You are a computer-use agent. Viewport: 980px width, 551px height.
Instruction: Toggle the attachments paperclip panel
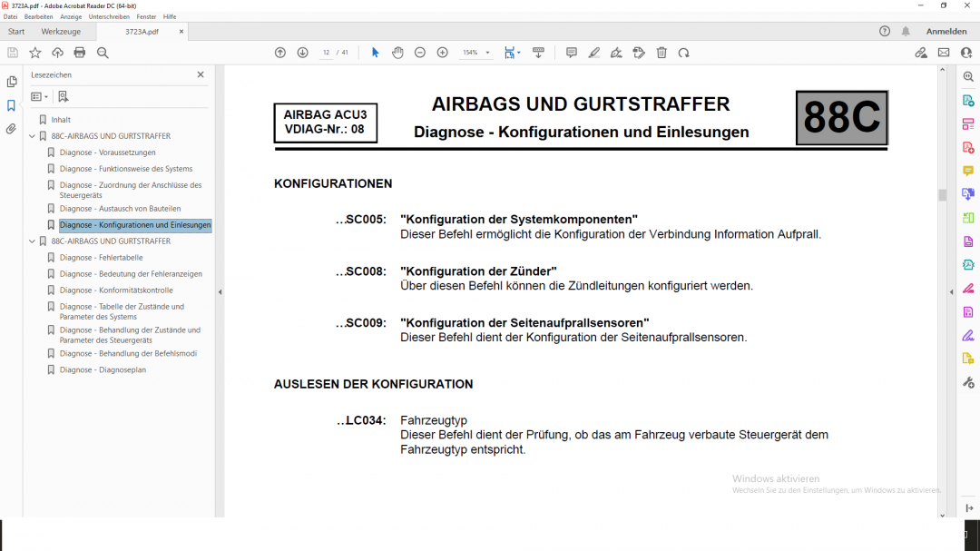pyautogui.click(x=12, y=129)
